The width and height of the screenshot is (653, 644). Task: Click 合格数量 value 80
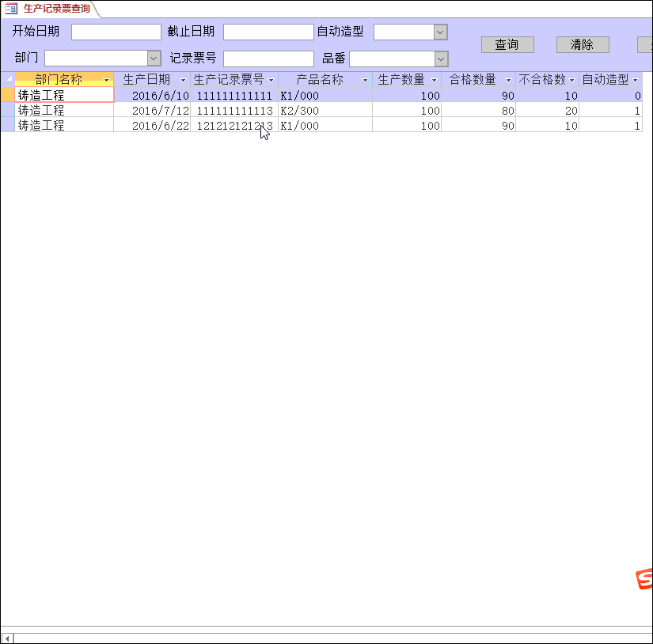point(479,110)
